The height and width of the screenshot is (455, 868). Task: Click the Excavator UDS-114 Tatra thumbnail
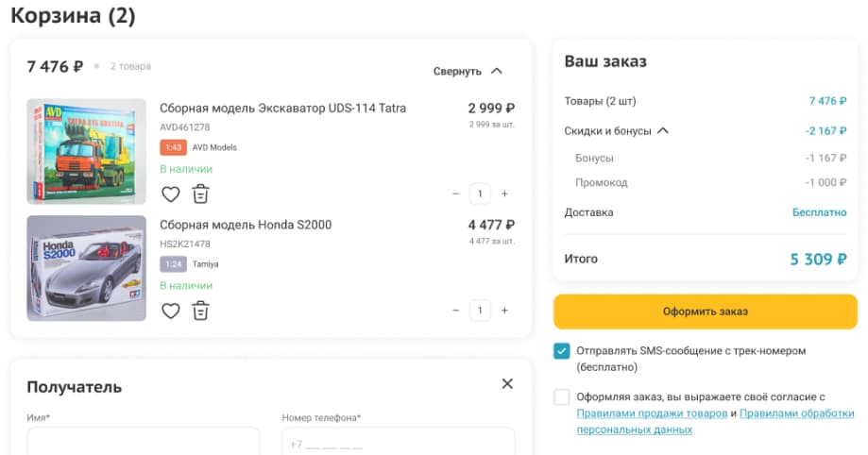tap(87, 151)
